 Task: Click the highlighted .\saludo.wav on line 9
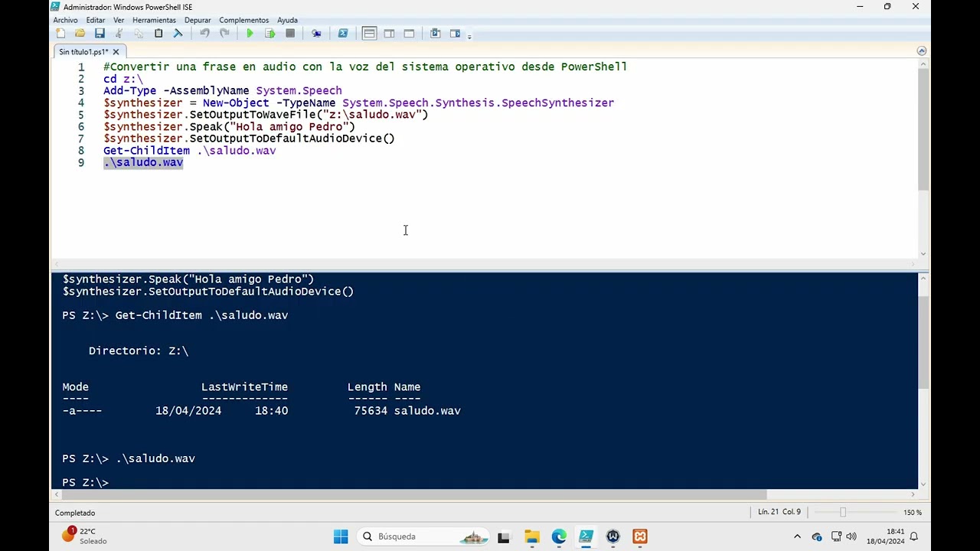(x=143, y=162)
